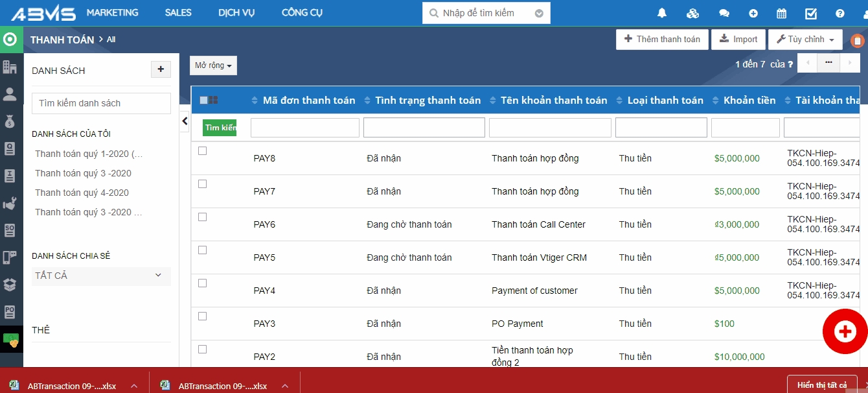The height and width of the screenshot is (393, 868).
Task: Check the box next to PAY3
Action: tap(202, 316)
